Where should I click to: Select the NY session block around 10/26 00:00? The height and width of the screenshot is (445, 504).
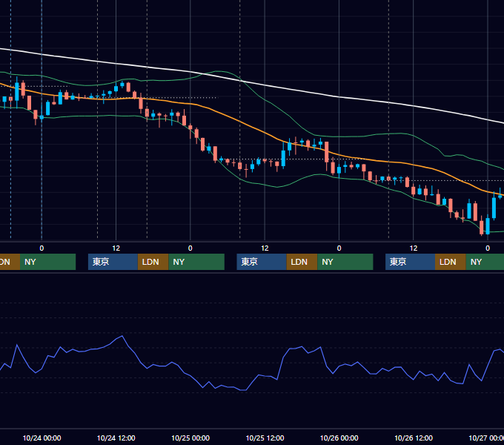tap(345, 262)
